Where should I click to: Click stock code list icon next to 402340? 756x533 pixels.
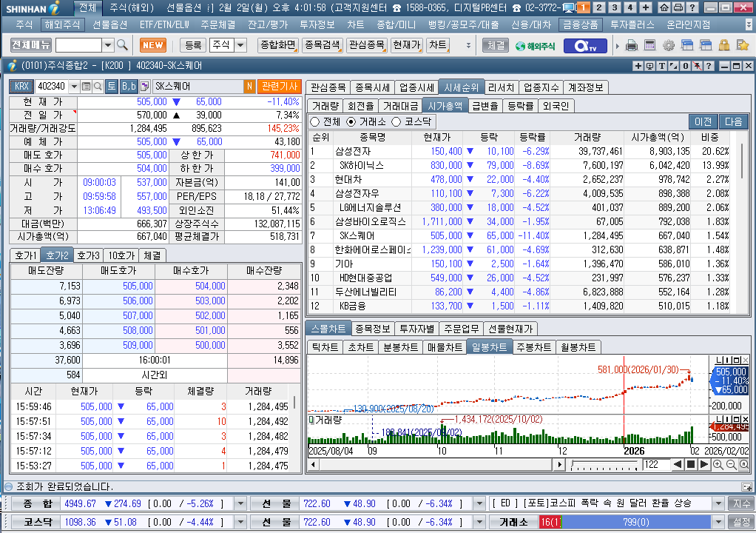(87, 87)
